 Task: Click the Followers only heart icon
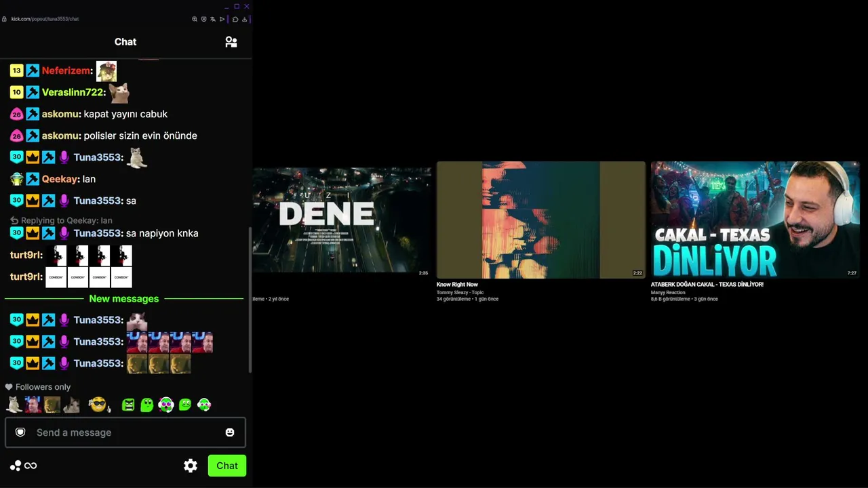(9, 387)
